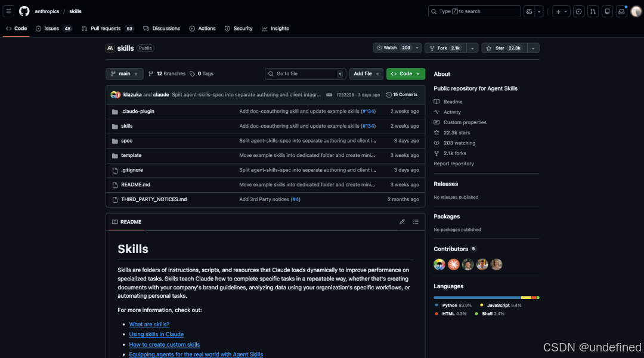
Task: View the 12 Branches link
Action: (x=167, y=73)
